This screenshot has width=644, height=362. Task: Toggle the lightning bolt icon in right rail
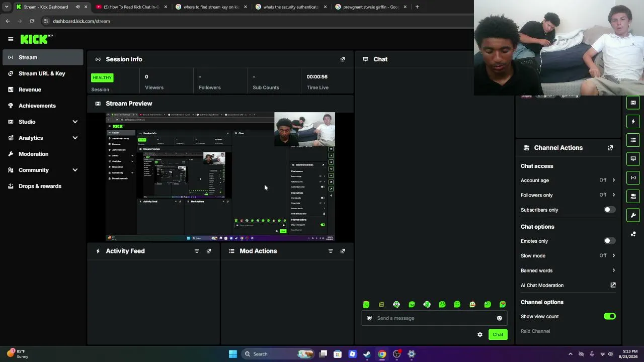(633, 121)
